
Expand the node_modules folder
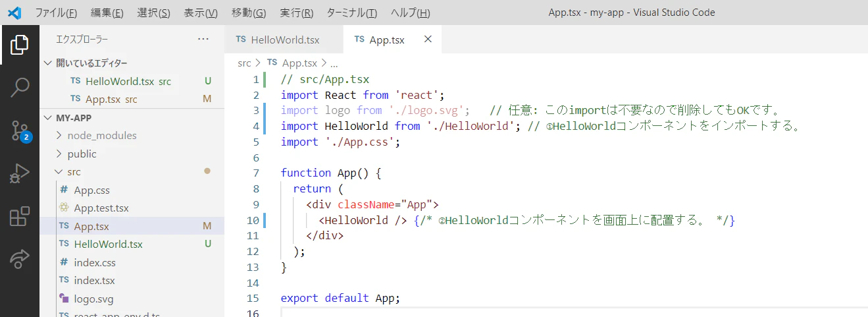click(x=132, y=136)
